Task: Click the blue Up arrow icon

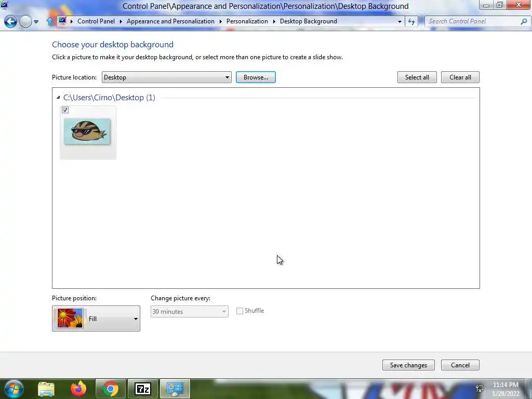Action: pyautogui.click(x=50, y=21)
